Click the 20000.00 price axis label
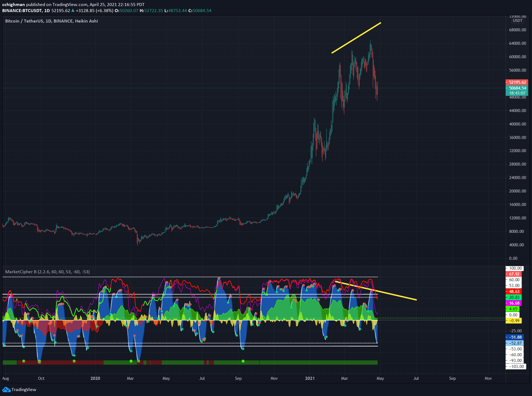The height and width of the screenshot is (396, 532). point(517,191)
